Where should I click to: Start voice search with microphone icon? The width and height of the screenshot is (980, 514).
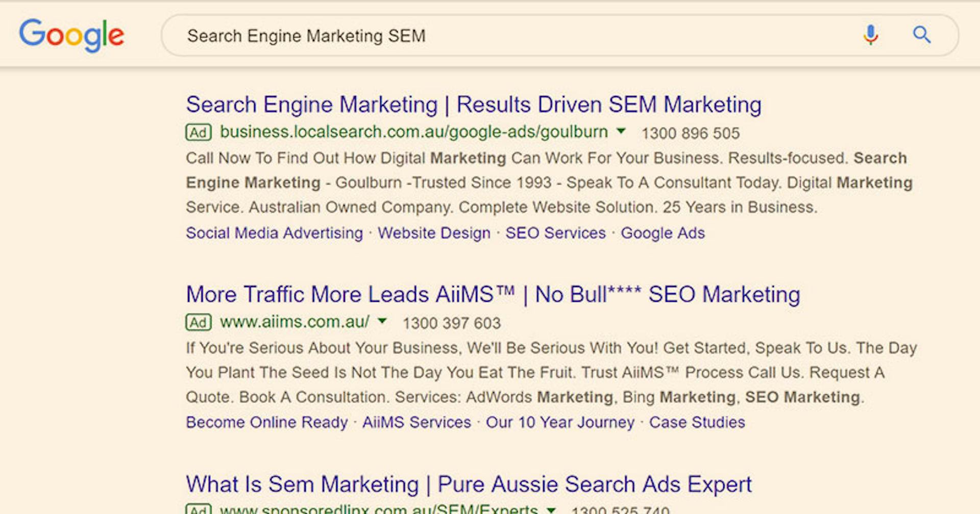pos(871,35)
